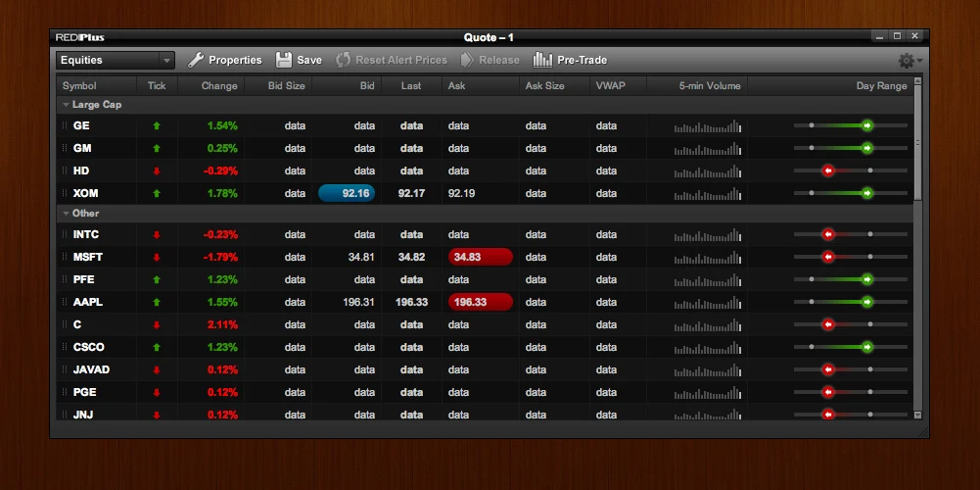
Task: Click the PFE day range green marker
Action: click(x=866, y=279)
